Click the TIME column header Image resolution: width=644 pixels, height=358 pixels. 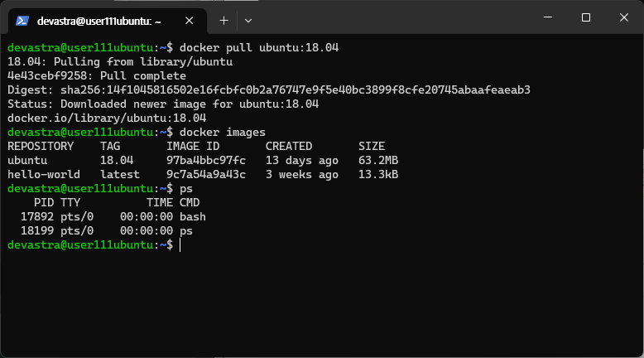pos(160,203)
